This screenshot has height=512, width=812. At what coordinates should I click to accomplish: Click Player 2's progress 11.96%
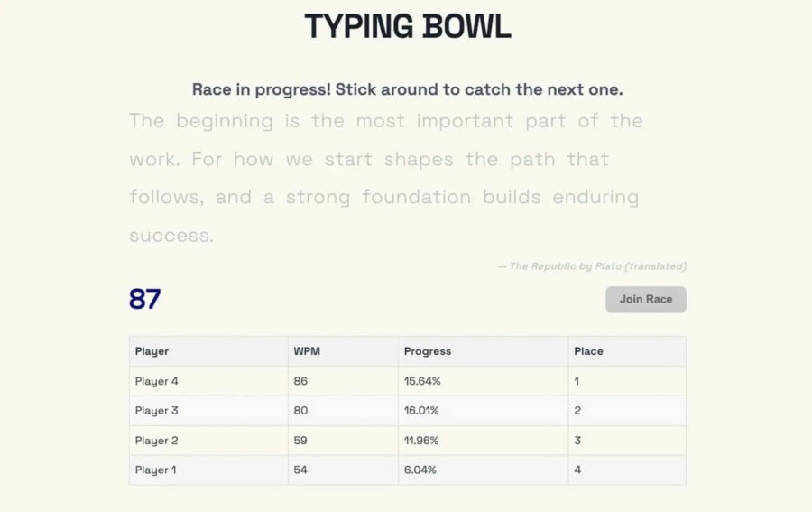421,441
